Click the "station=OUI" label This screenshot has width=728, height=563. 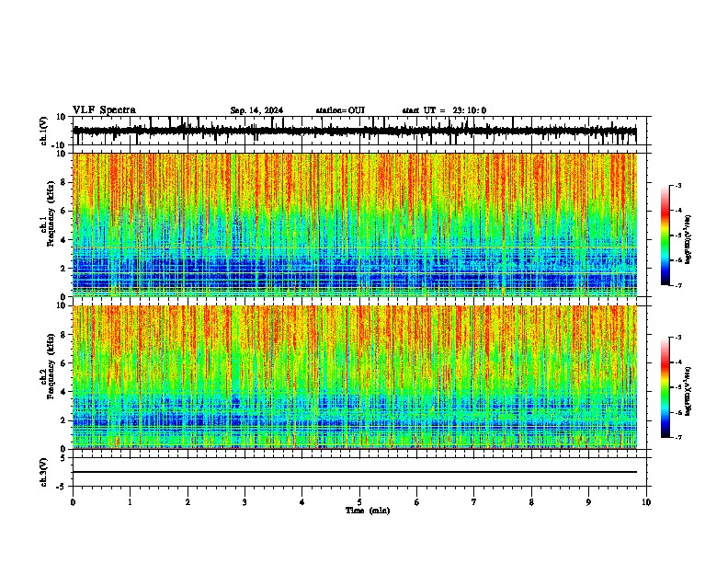coord(340,110)
